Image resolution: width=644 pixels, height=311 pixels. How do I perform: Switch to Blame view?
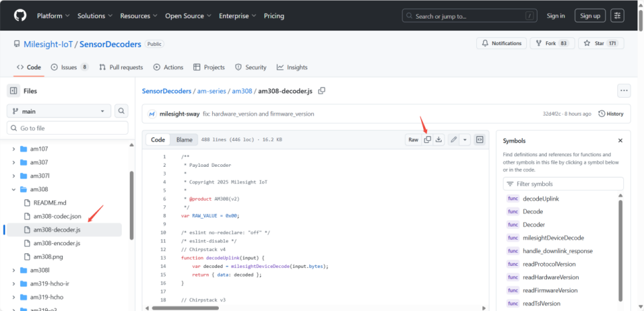pyautogui.click(x=184, y=140)
